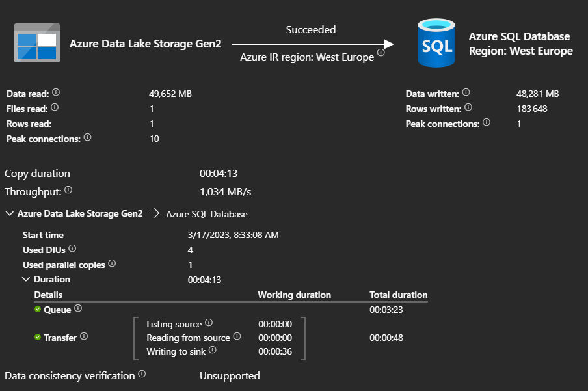Click green success check beside Queue

[38, 309]
